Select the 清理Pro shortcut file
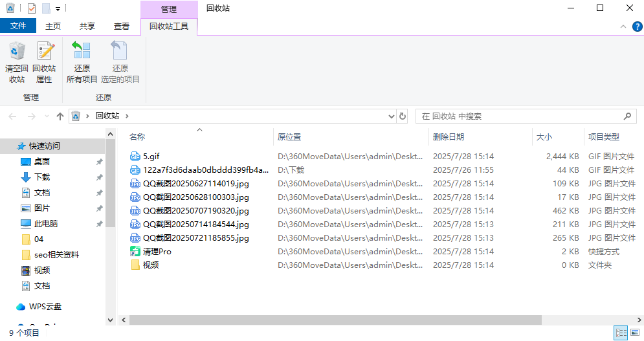The image size is (644, 341). [x=157, y=252]
